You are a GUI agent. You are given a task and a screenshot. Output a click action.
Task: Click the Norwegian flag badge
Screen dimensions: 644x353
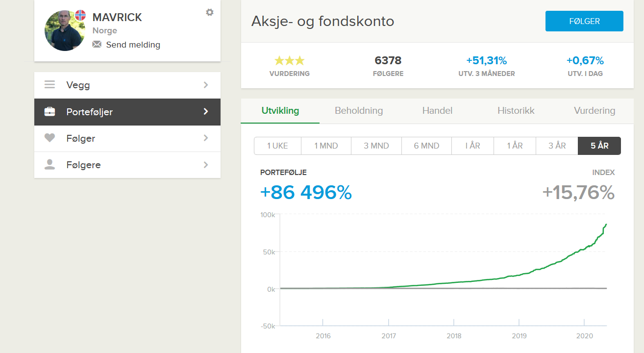click(80, 15)
